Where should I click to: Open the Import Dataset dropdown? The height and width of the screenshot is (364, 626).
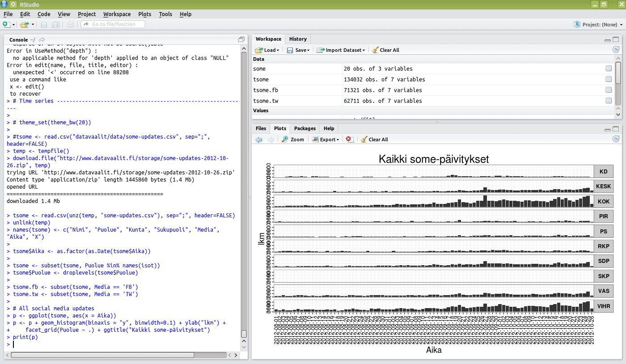pyautogui.click(x=341, y=50)
